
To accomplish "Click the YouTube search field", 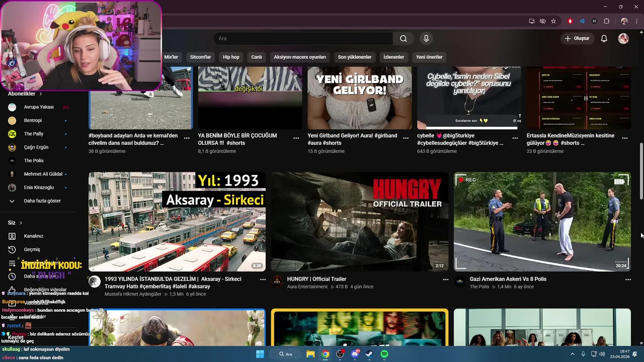I will point(303,39).
